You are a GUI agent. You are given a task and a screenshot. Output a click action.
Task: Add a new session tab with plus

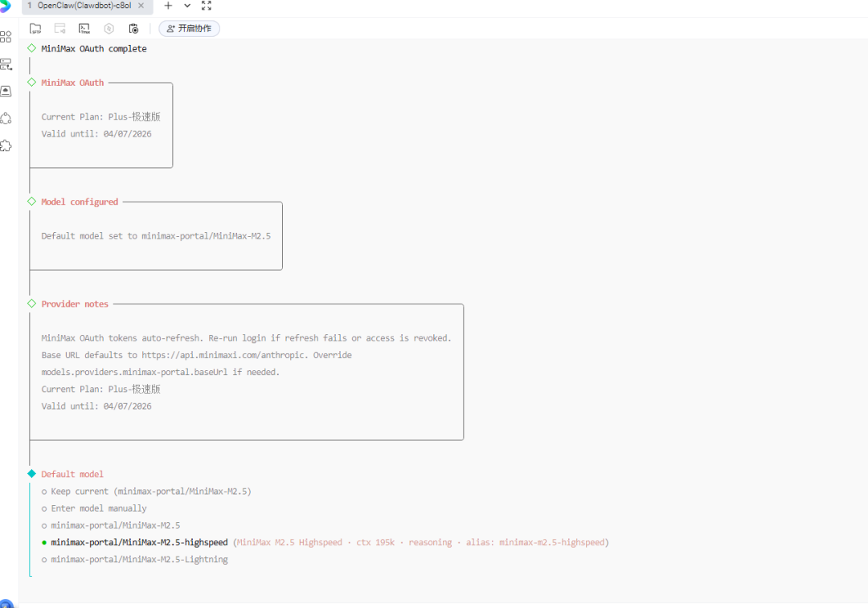tap(168, 6)
